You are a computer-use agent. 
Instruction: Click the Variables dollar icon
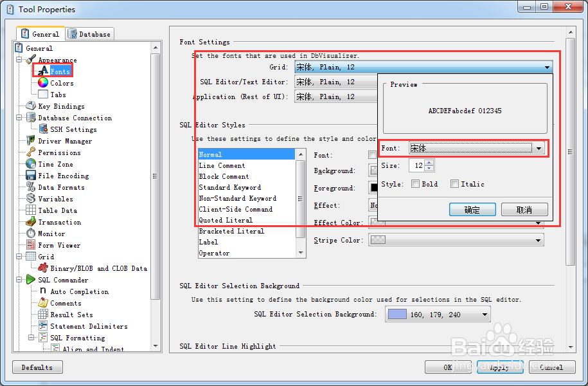click(x=31, y=199)
